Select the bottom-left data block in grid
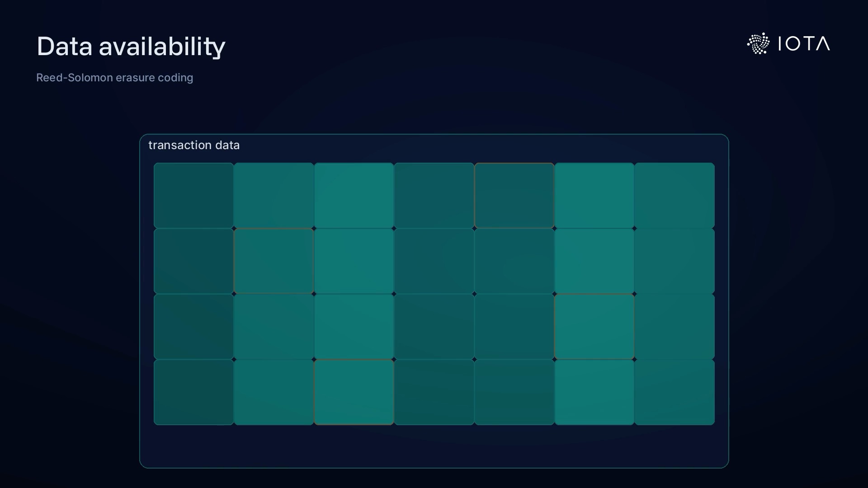Viewport: 868px width, 488px height. coord(193,392)
